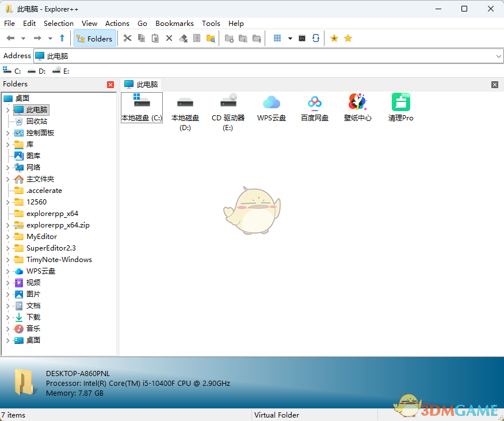
Task: Click the Delete (X) toolbar icon
Action: pos(168,38)
